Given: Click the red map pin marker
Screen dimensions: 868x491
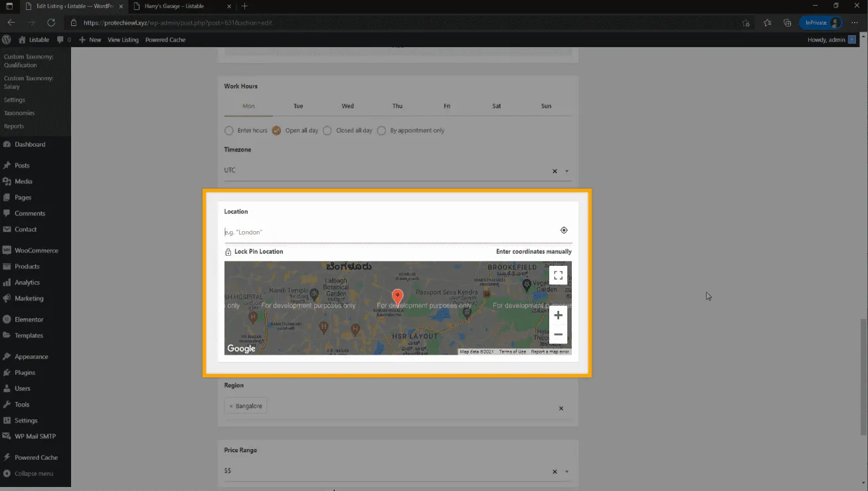Looking at the screenshot, I should pos(397,296).
